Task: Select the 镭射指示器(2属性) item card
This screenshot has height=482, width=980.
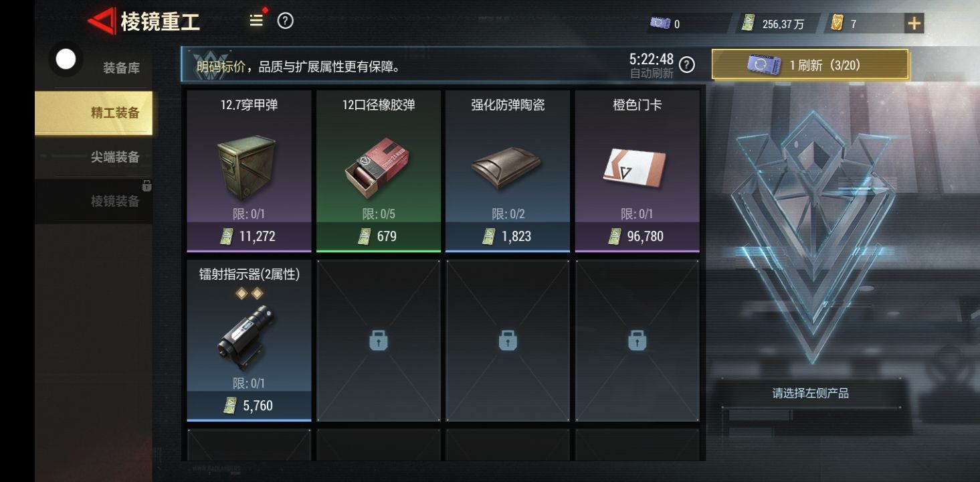Action: (x=249, y=341)
